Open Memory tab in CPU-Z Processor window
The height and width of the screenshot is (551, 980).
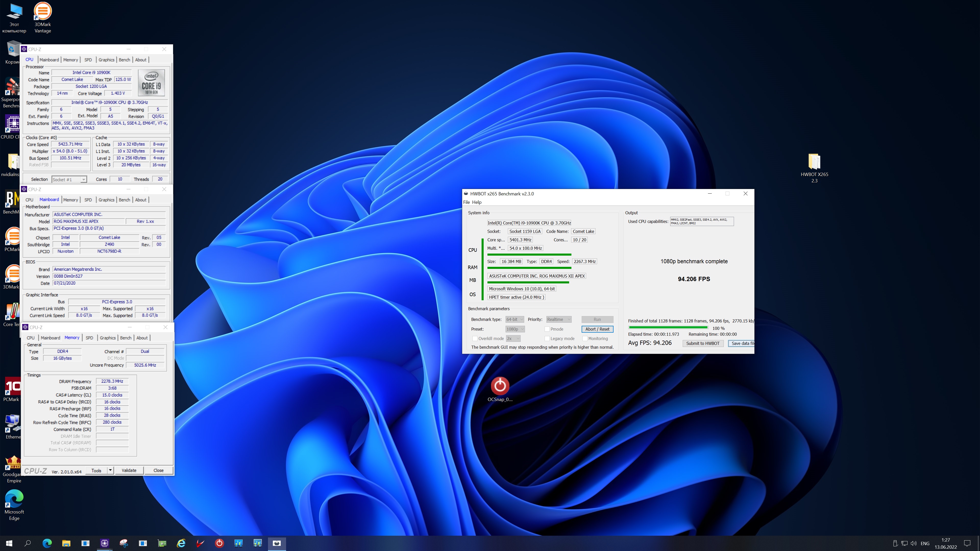point(70,60)
